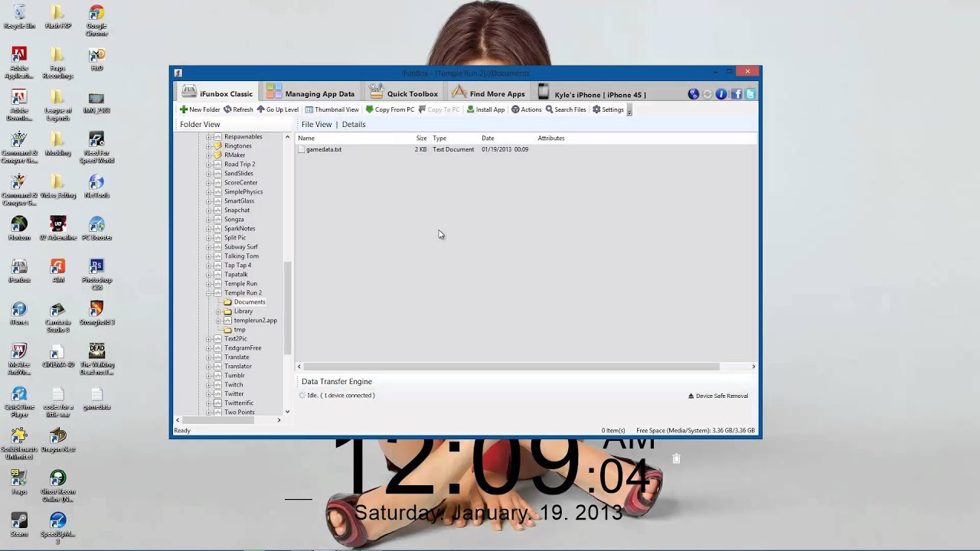Select Talking Tom in the folder tree
Image resolution: width=980 pixels, height=551 pixels.
tap(241, 256)
